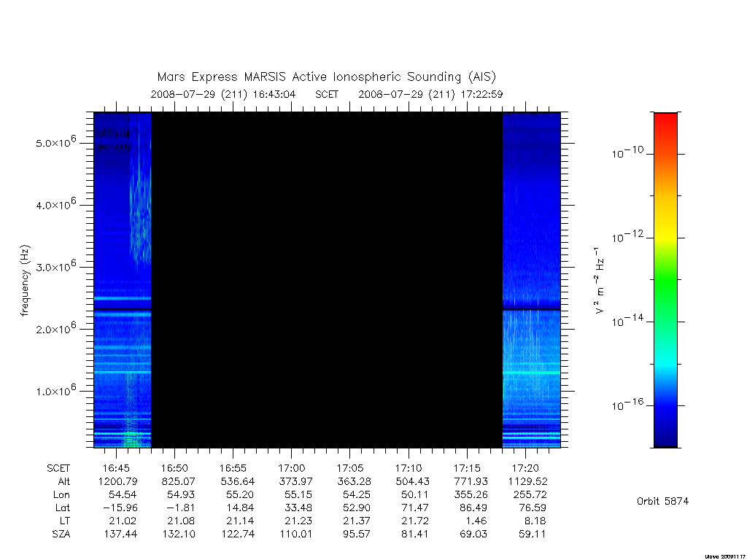
Task: Click the Orbit 5874 label
Action: pos(662,501)
